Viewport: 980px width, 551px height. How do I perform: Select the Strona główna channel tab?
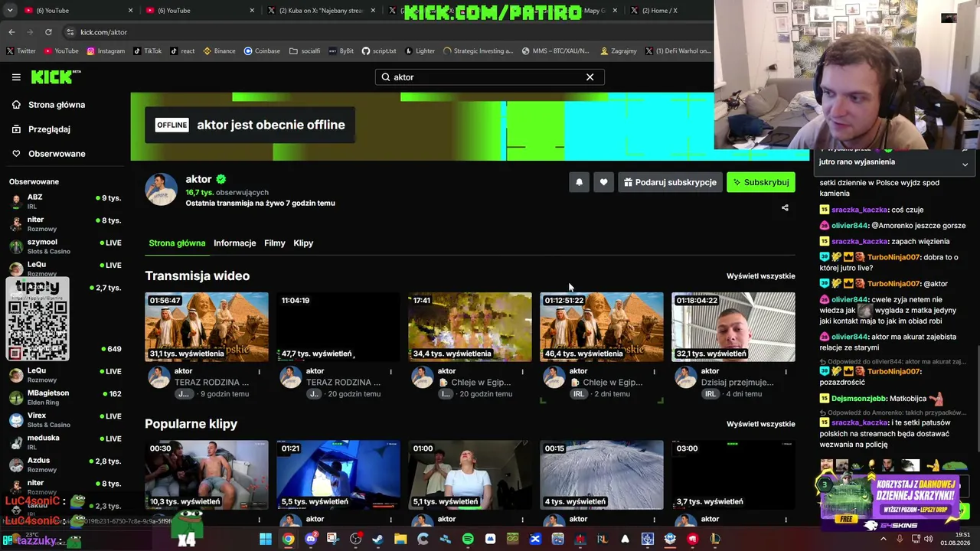[x=177, y=243]
